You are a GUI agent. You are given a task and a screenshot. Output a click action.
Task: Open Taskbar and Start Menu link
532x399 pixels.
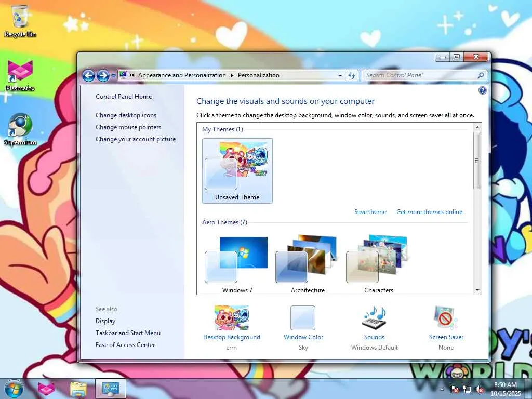click(x=128, y=333)
